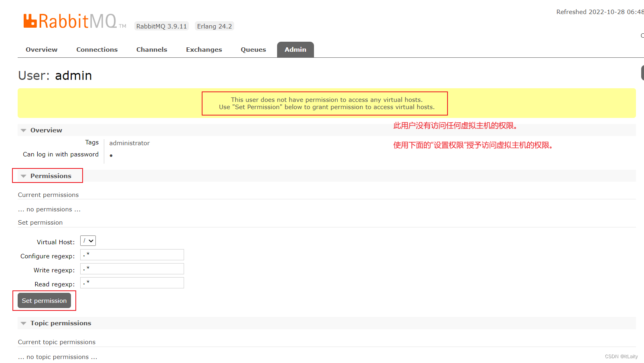Click the Read regexp input field

[x=132, y=283]
